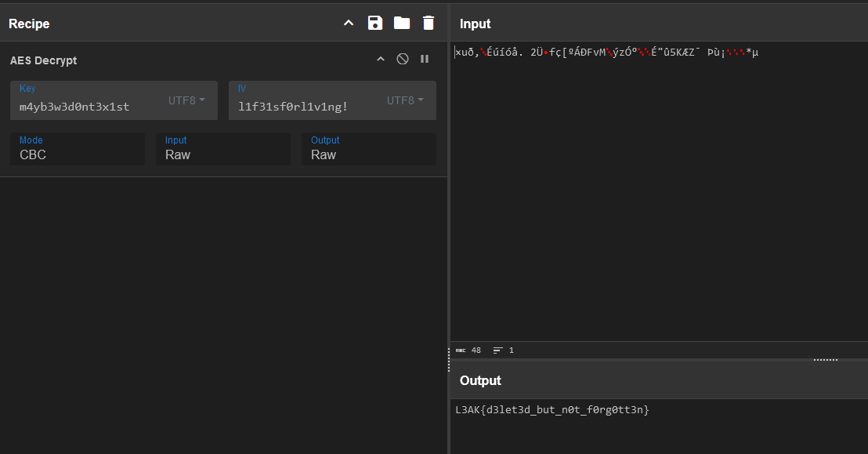Click the decrypted L3AK flag output text
The image size is (868, 454).
point(552,410)
